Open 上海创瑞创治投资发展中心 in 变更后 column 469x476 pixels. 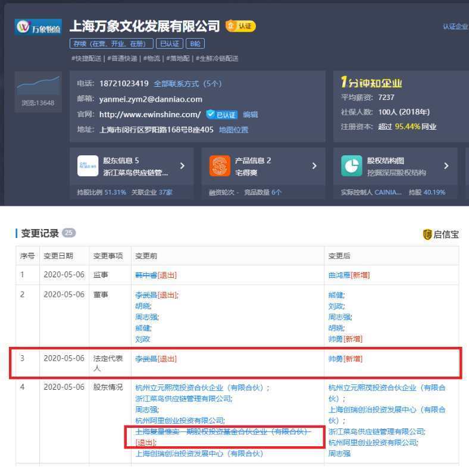point(387,415)
